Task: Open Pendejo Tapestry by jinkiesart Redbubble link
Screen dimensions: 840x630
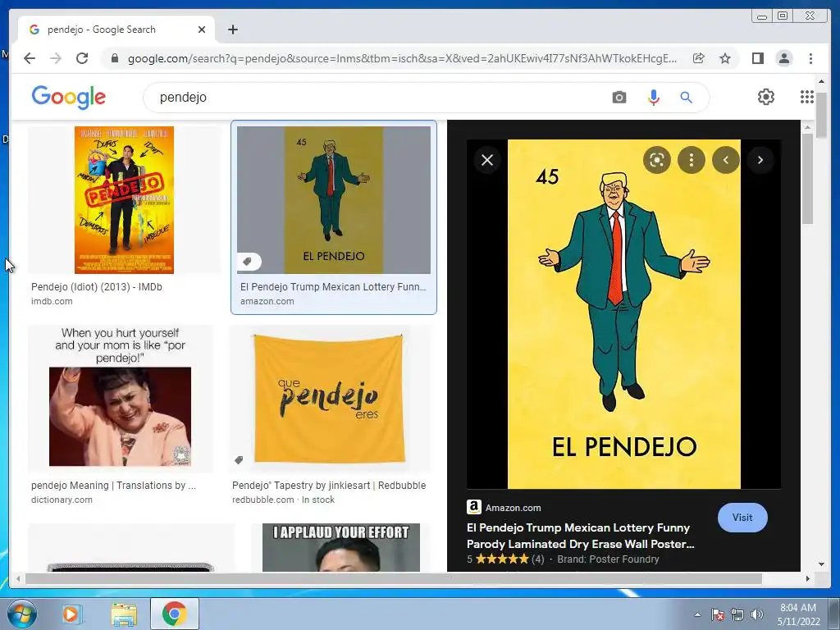Action: coord(329,486)
